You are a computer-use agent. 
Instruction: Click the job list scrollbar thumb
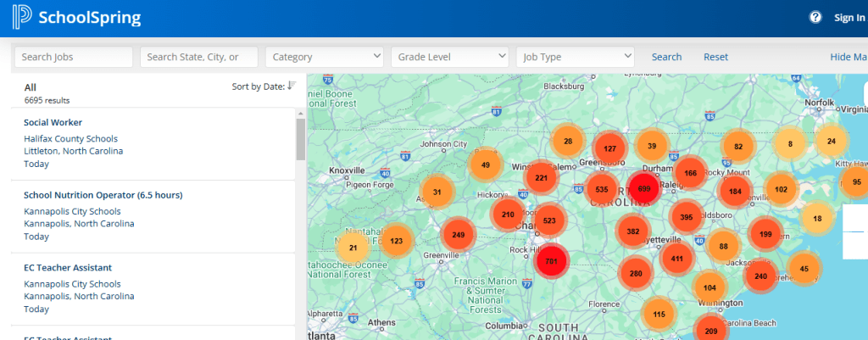click(x=300, y=139)
